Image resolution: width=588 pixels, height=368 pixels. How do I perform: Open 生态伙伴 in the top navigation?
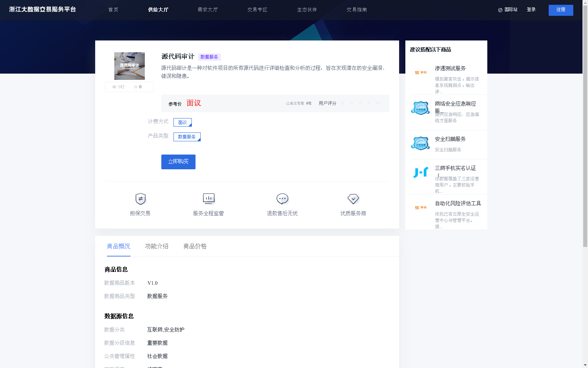(307, 10)
